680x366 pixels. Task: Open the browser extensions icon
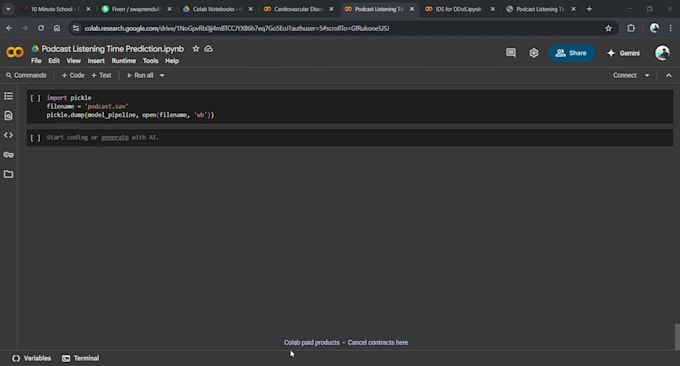tap(631, 28)
